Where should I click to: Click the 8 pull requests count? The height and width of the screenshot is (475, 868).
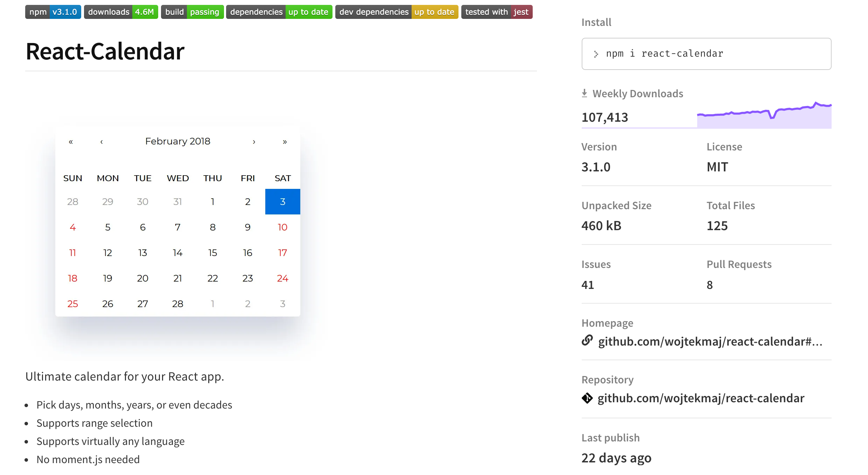710,285
